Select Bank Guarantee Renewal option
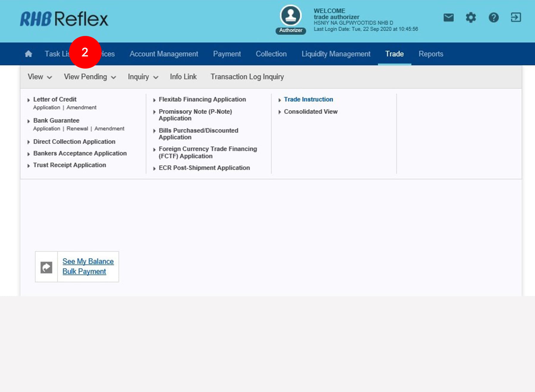This screenshot has height=392, width=535. point(77,129)
